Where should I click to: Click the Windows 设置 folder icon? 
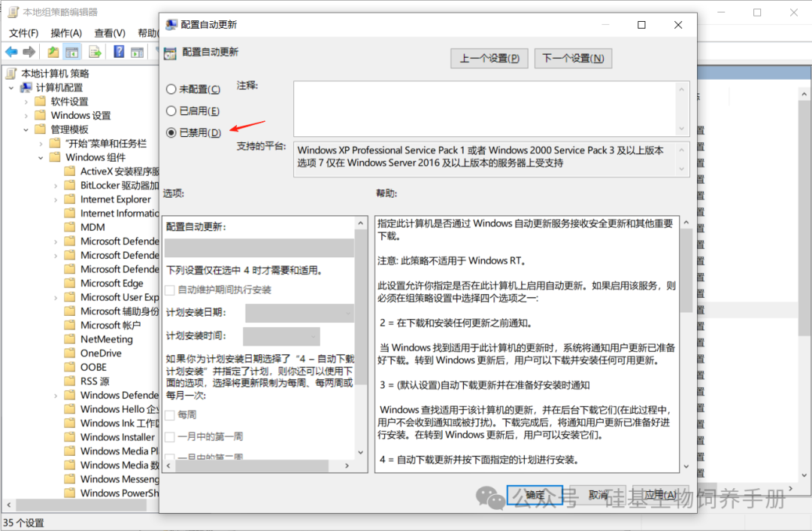tap(40, 115)
